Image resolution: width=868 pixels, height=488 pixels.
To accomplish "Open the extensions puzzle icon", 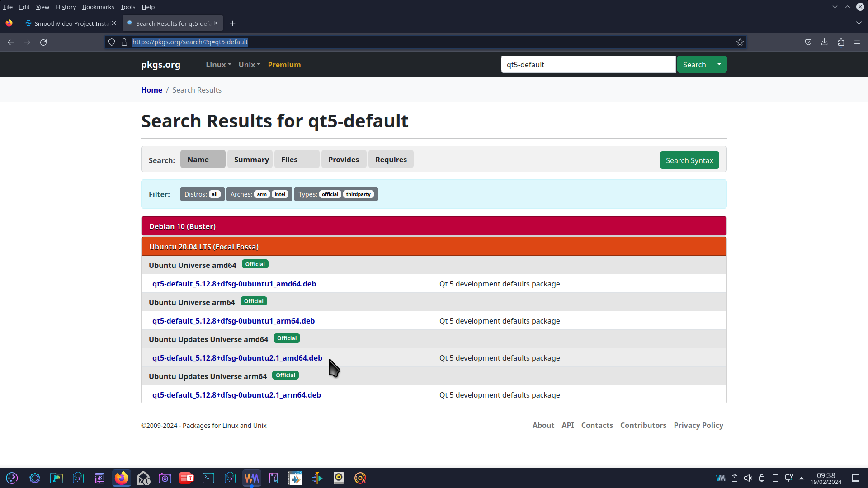I will pyautogui.click(x=841, y=42).
